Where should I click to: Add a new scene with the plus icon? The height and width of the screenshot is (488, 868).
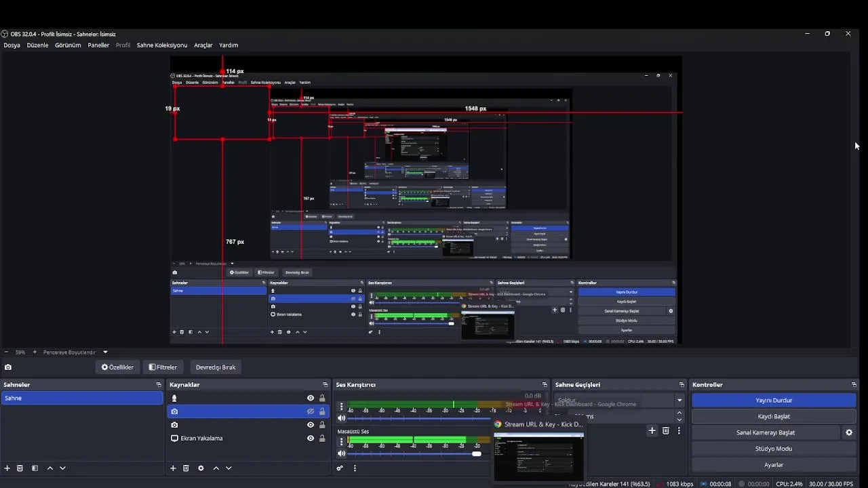[x=7, y=468]
